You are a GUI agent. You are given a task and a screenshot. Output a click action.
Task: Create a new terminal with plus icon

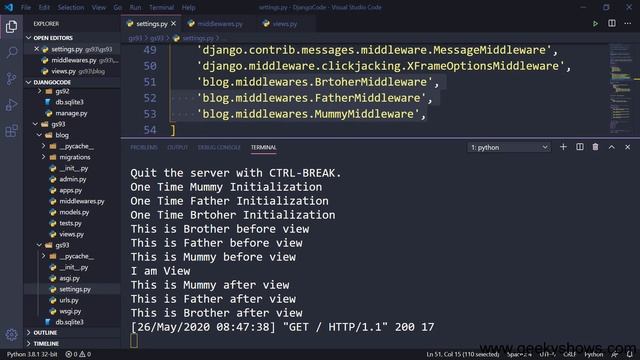(563, 147)
